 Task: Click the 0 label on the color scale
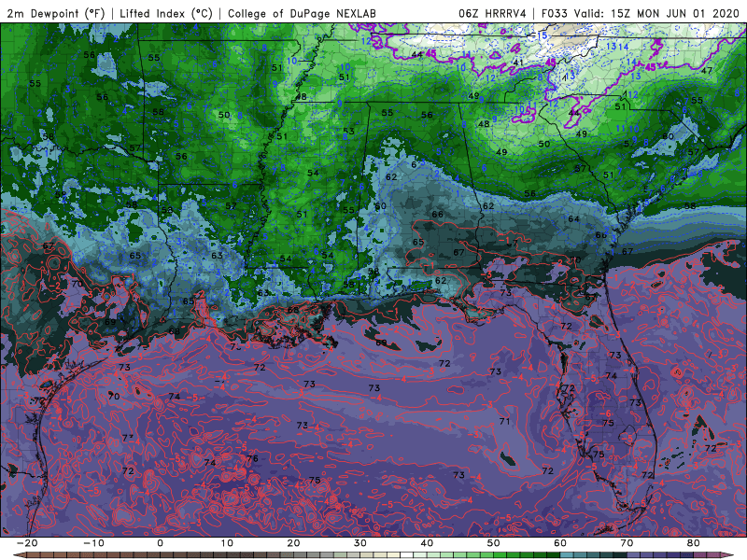pyautogui.click(x=160, y=543)
